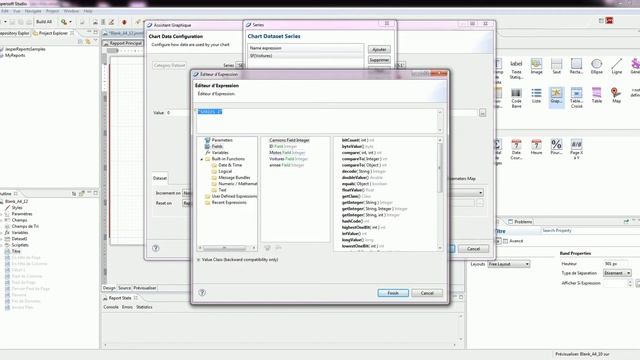The width and height of the screenshot is (640, 360).
Task: Open the Project Explorer tab
Action: pos(53,33)
